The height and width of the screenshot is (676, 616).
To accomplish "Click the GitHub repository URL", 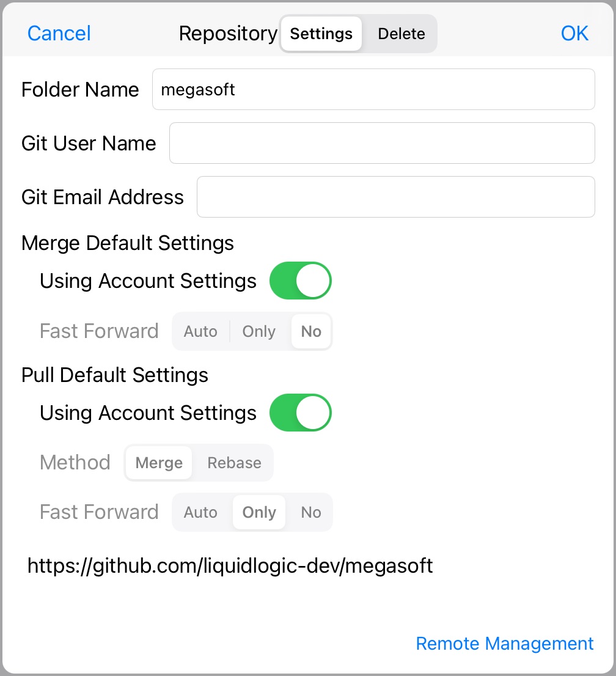I will tap(230, 567).
